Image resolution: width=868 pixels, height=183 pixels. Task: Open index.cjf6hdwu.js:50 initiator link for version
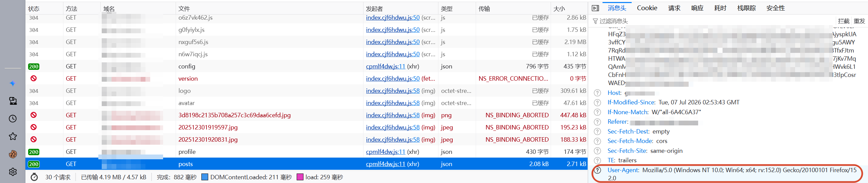(393, 79)
